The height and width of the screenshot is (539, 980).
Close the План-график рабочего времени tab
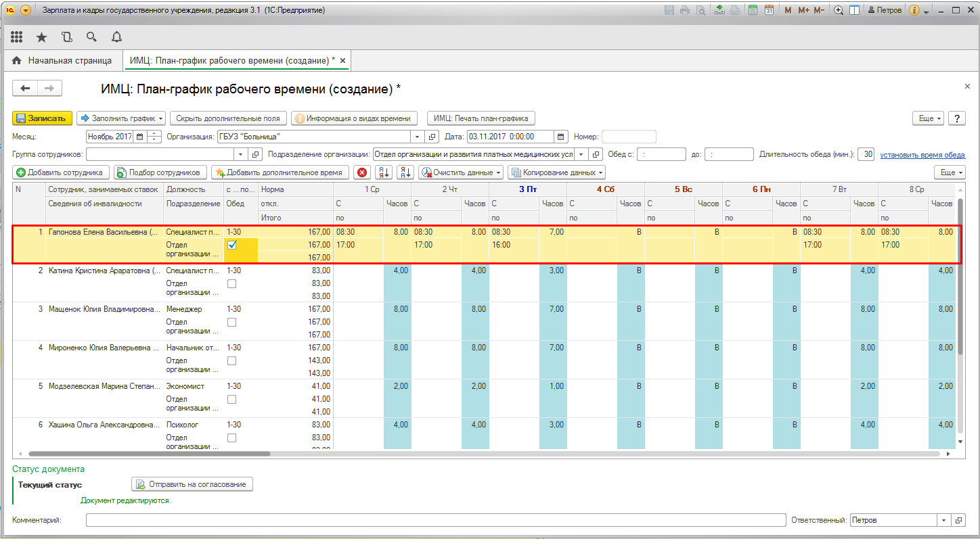point(342,61)
